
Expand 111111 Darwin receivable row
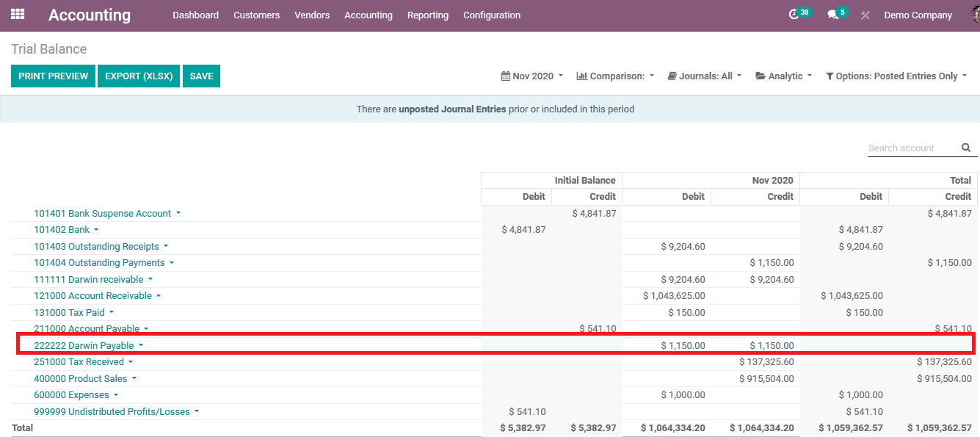pyautogui.click(x=93, y=279)
